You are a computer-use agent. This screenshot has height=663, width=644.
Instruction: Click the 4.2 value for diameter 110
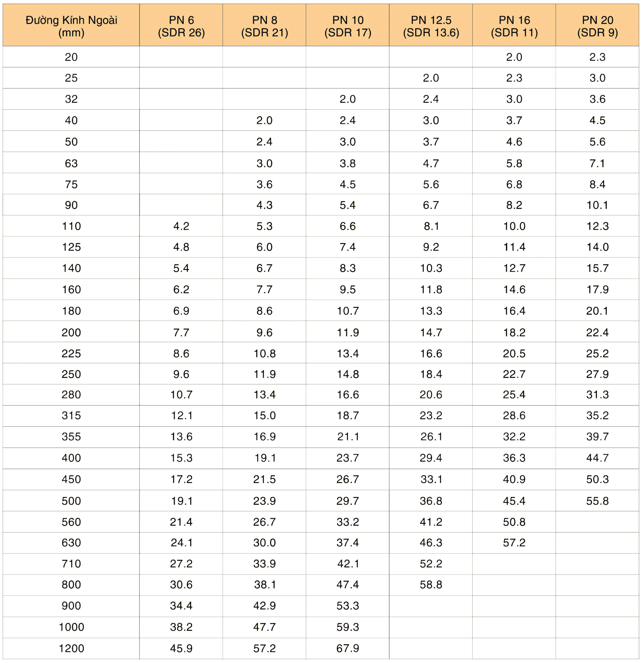[x=181, y=226]
